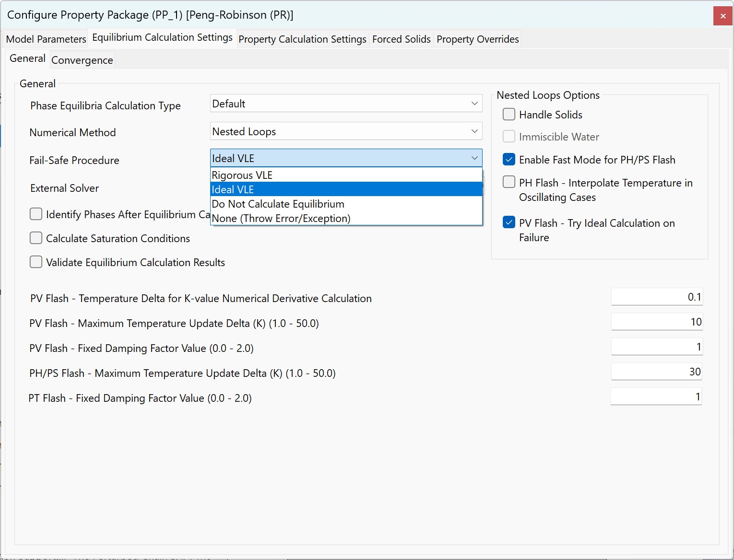Check PH Flash - Interpolate Temperature in Oscillating Cases
The image size is (734, 560).
point(509,182)
